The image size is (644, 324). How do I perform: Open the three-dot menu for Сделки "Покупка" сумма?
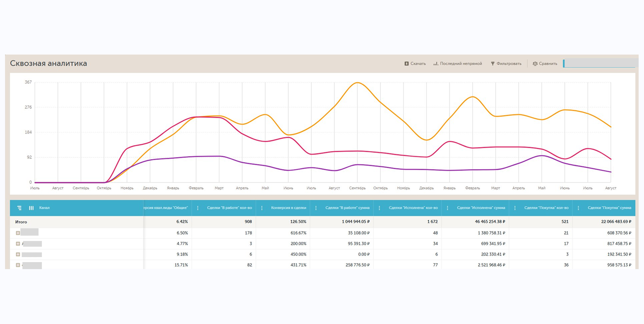pos(578,208)
